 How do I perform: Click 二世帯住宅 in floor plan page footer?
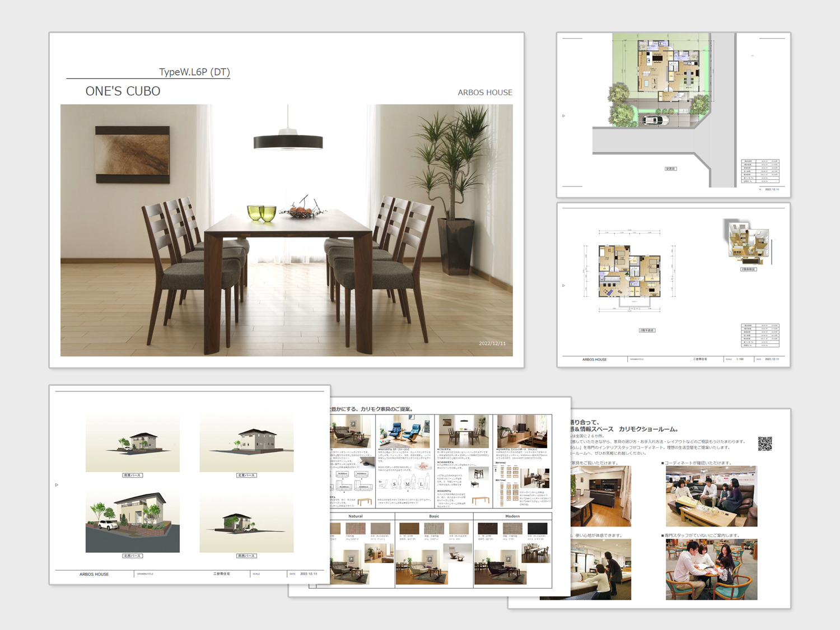[x=700, y=359]
